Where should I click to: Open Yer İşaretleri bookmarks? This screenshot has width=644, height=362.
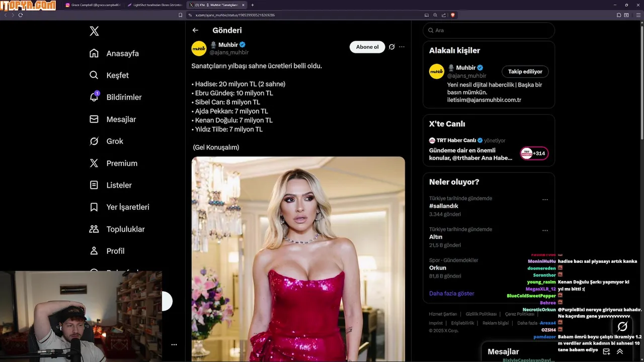[119, 207]
